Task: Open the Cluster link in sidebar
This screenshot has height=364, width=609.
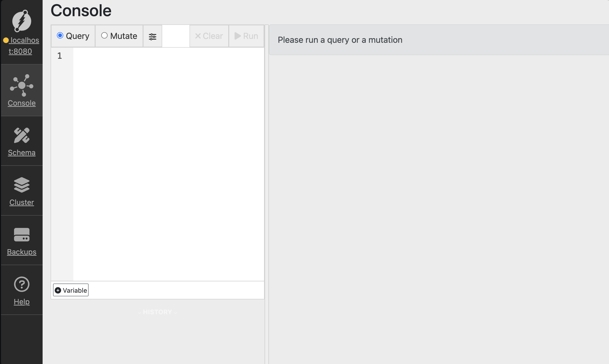Action: point(22,202)
